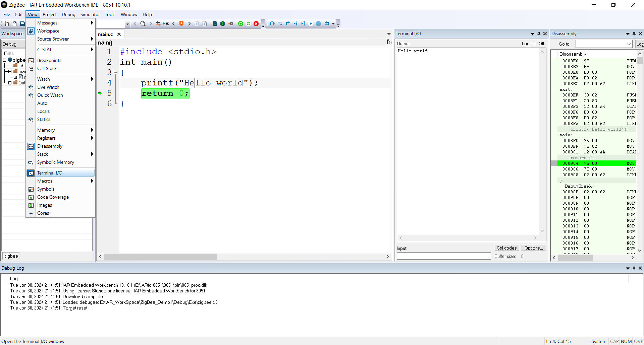Select Code Coverage in the View menu

61,197
